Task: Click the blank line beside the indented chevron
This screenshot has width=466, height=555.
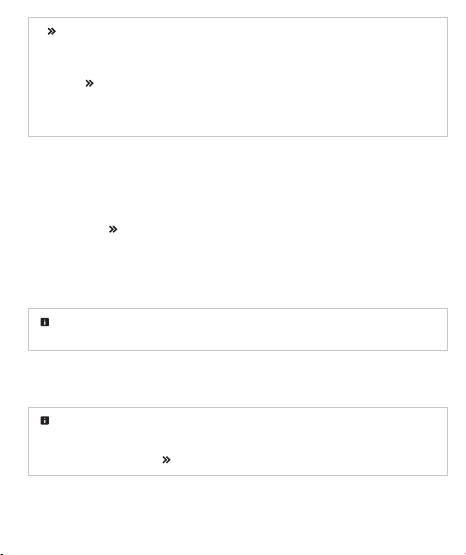Action: [265, 84]
